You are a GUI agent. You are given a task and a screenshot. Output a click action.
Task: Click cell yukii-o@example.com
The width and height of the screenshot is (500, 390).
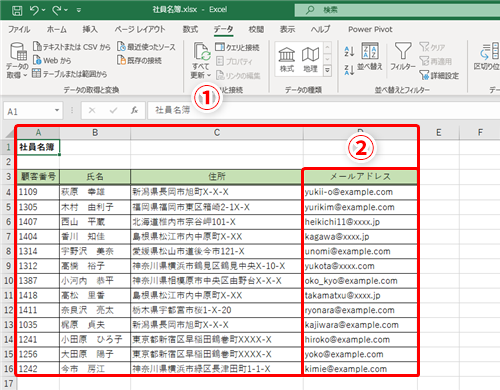360,192
